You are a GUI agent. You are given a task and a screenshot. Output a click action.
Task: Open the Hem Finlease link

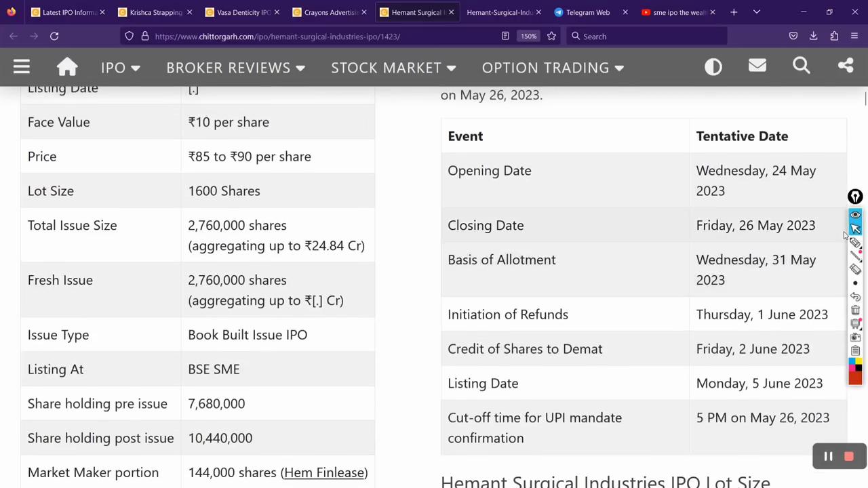pos(324,472)
